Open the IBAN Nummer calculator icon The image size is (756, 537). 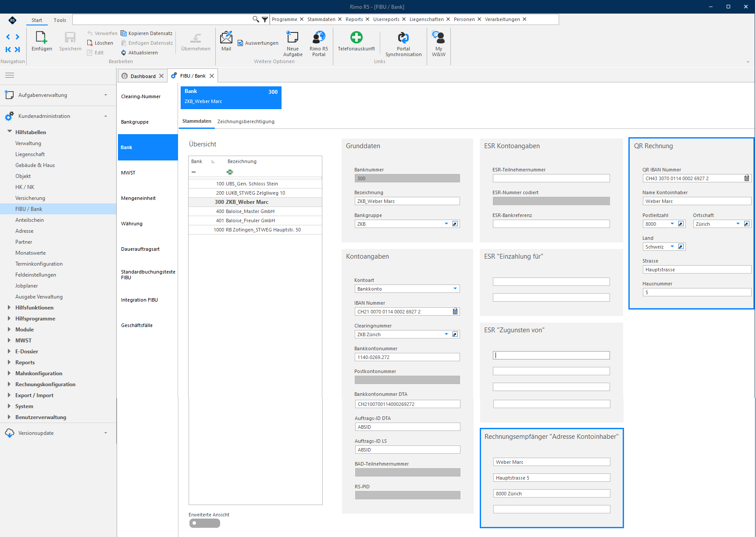455,312
